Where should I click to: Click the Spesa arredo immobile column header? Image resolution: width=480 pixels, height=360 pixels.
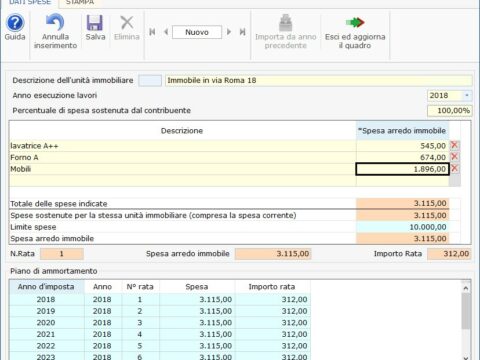click(x=403, y=131)
